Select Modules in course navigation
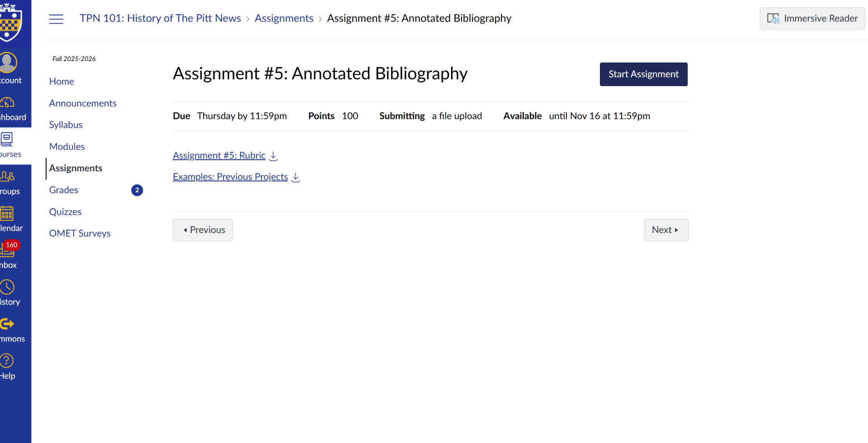 coord(67,147)
